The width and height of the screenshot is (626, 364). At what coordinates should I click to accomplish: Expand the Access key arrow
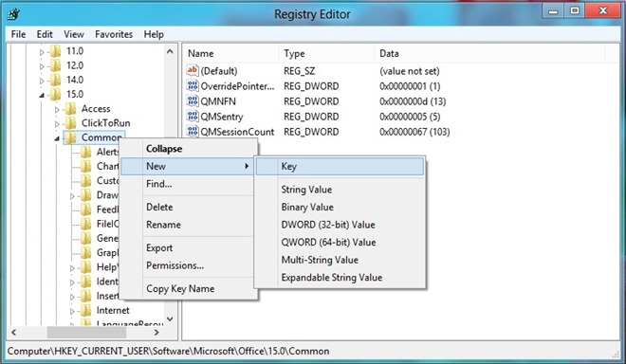(x=57, y=109)
